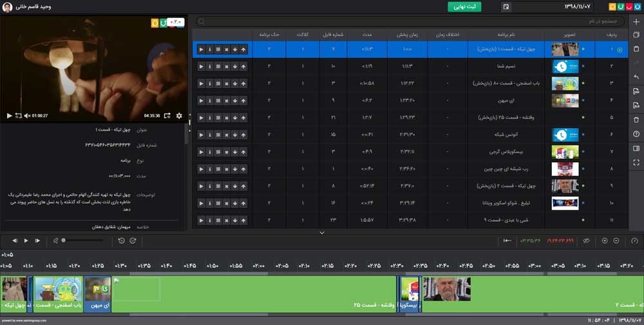Open the calendar icon beside the date field

pyautogui.click(x=506, y=6)
